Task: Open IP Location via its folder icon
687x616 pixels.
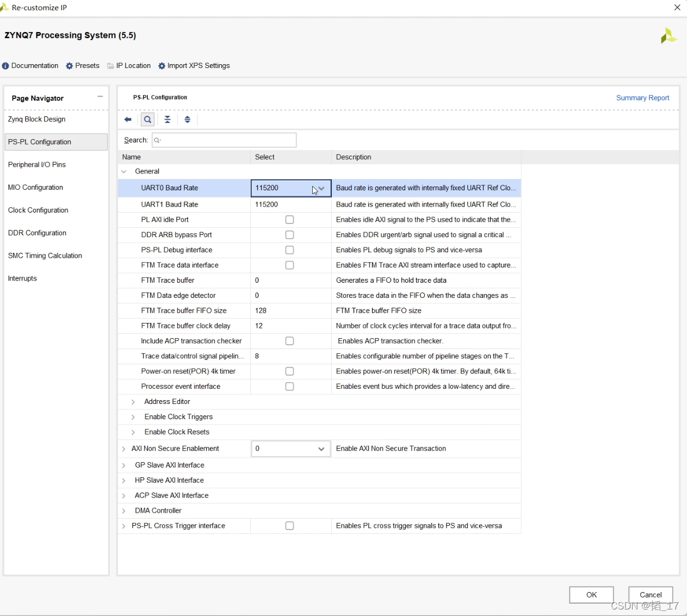Action: point(110,66)
